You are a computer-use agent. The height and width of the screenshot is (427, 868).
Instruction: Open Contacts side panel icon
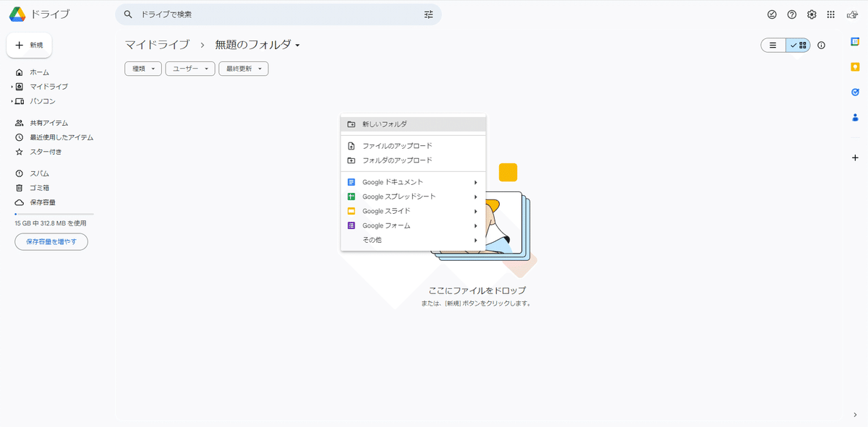(x=855, y=117)
